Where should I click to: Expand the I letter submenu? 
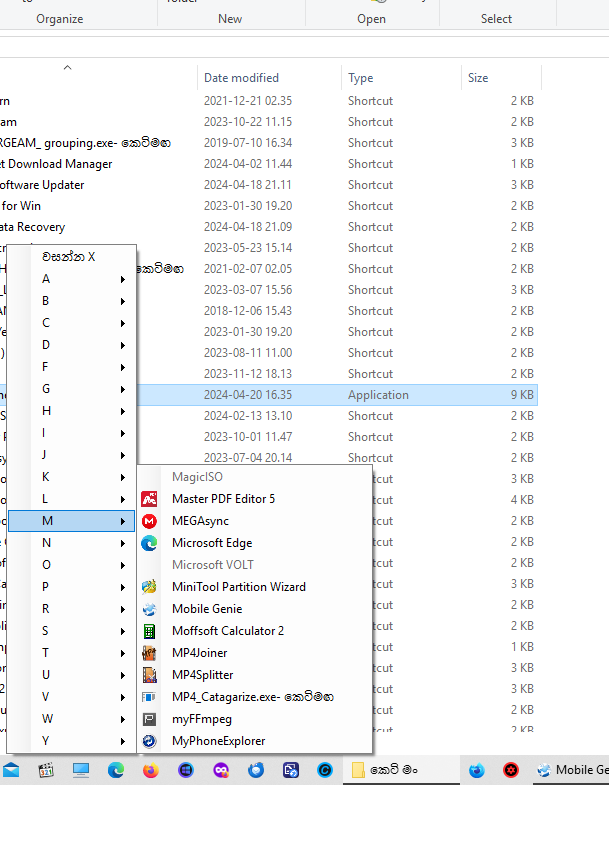click(x=71, y=433)
